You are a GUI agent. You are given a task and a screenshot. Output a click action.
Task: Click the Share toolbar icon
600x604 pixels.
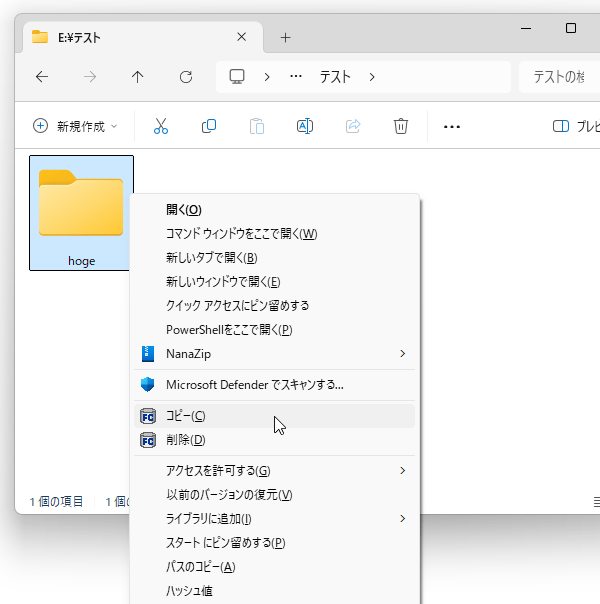[353, 126]
